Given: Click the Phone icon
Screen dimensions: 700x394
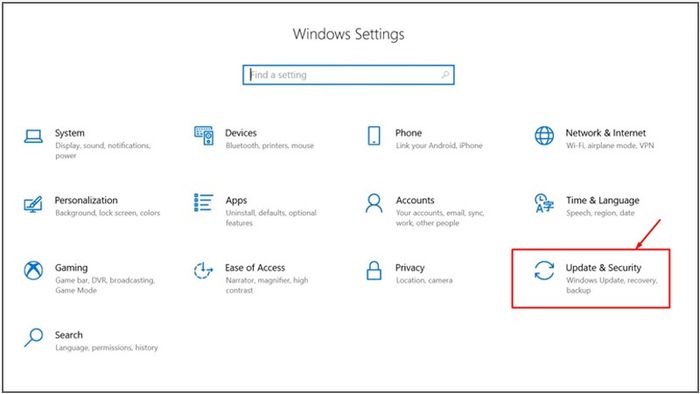Looking at the screenshot, I should [x=374, y=136].
